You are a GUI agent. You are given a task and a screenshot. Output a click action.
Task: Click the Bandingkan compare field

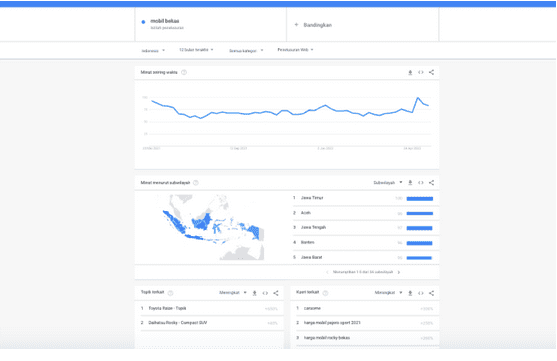tap(363, 25)
